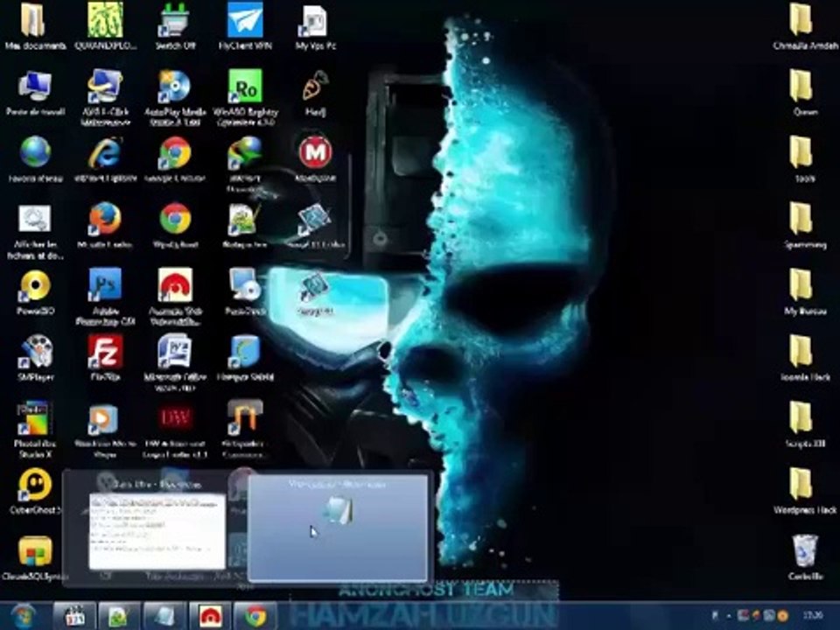This screenshot has width=840, height=630.
Task: Open the round Google Chrome desktop icon without shortcut arrow
Action: (175, 220)
